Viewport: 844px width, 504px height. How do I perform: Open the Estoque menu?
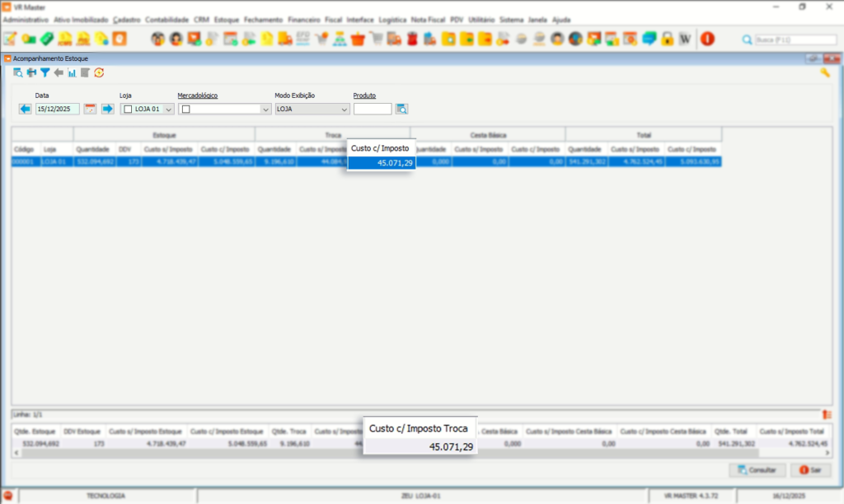tap(227, 19)
